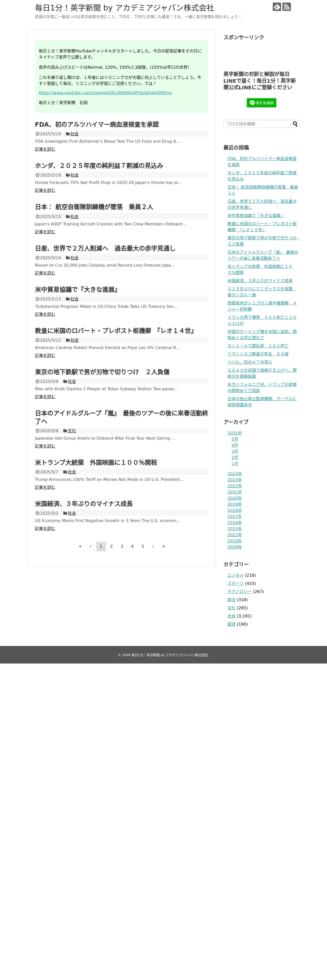Viewport: 327px width, 980px height.
Task: Open the テクノロジー category
Action: pyautogui.click(x=239, y=592)
